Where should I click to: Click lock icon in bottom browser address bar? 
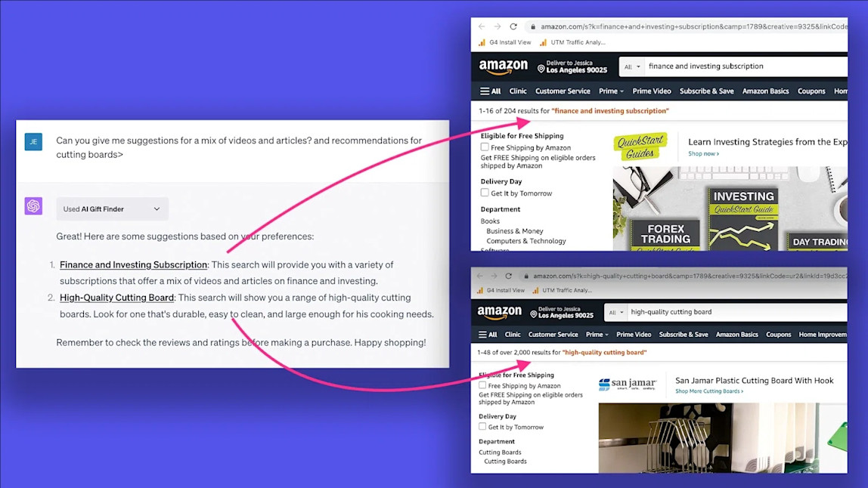coord(526,276)
